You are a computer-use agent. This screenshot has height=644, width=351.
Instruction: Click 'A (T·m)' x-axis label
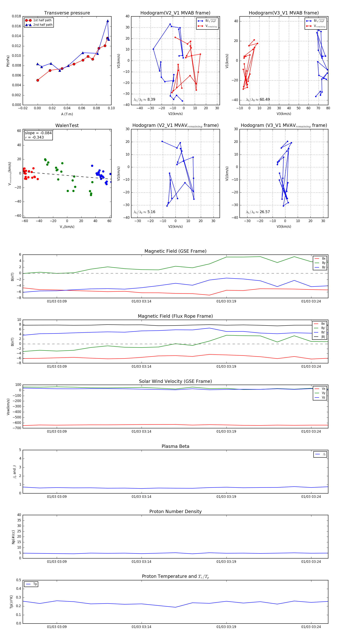(67, 114)
